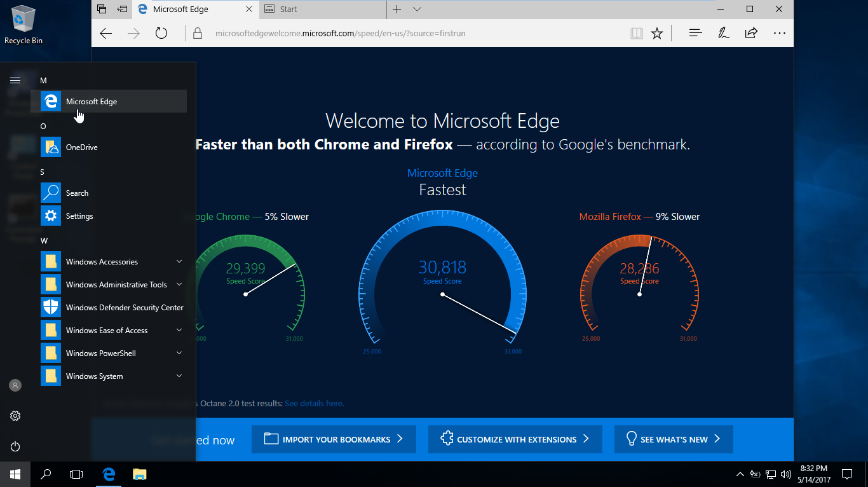Open the Edge Hub panel

point(695,32)
